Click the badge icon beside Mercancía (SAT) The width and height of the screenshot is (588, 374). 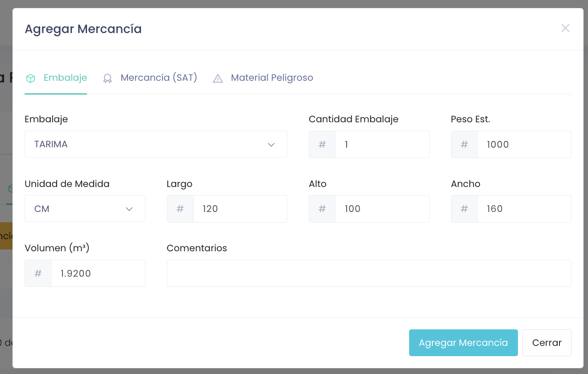[108, 78]
